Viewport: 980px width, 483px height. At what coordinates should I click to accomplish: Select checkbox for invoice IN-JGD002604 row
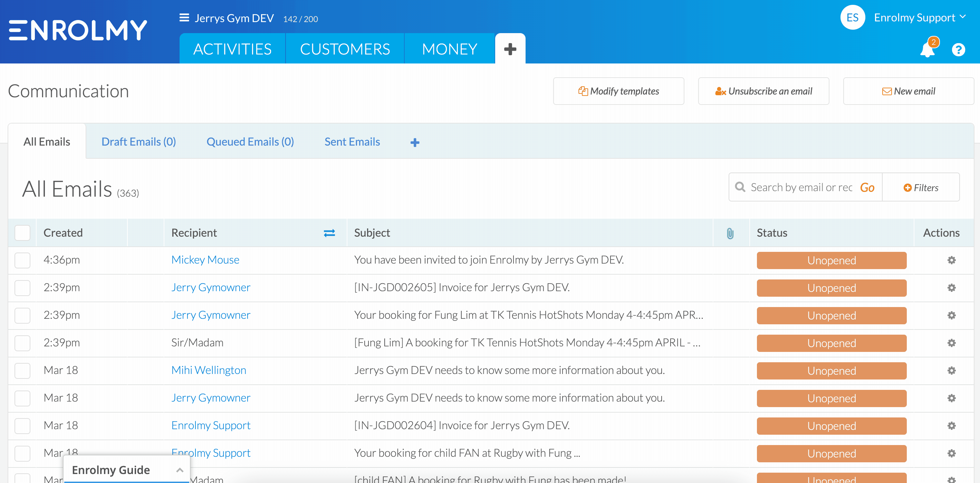tap(22, 426)
